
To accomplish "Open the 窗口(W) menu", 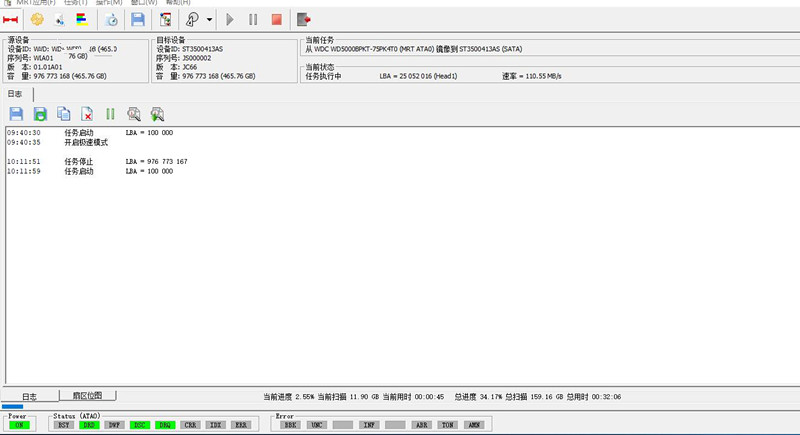I will tap(144, 3).
